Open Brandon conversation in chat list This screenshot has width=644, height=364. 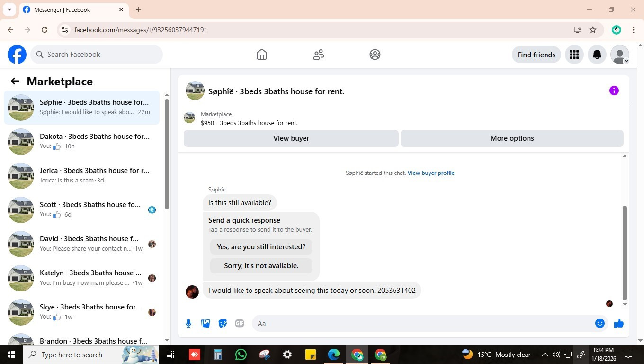pyautogui.click(x=82, y=337)
